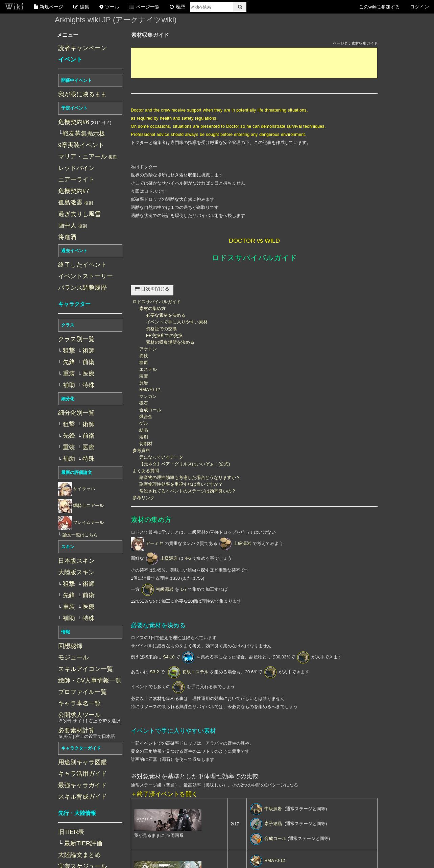The height and width of the screenshot is (868, 434).
Task: Click 我が見るままに event banner thumbnail
Action: click(168, 820)
